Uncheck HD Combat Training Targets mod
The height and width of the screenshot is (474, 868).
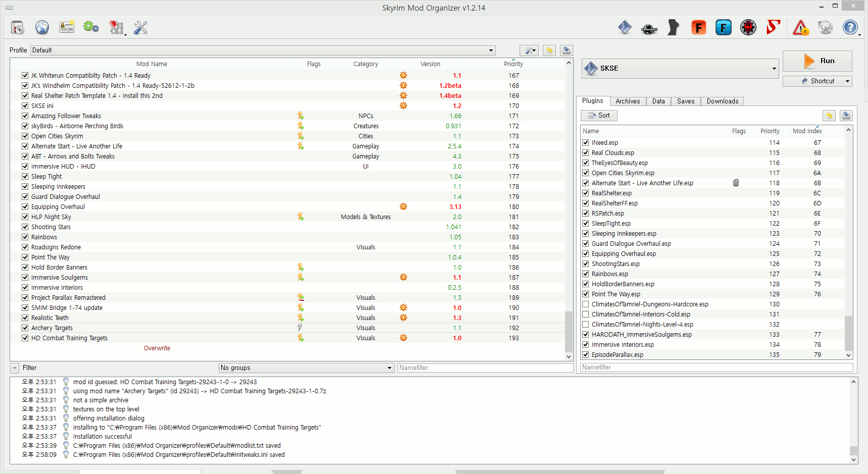click(x=25, y=338)
